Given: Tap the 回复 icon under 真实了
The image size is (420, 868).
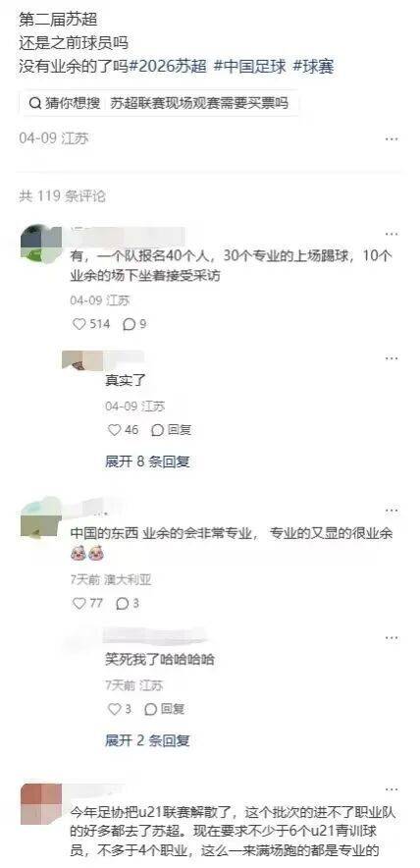Looking at the screenshot, I should click(x=157, y=429).
